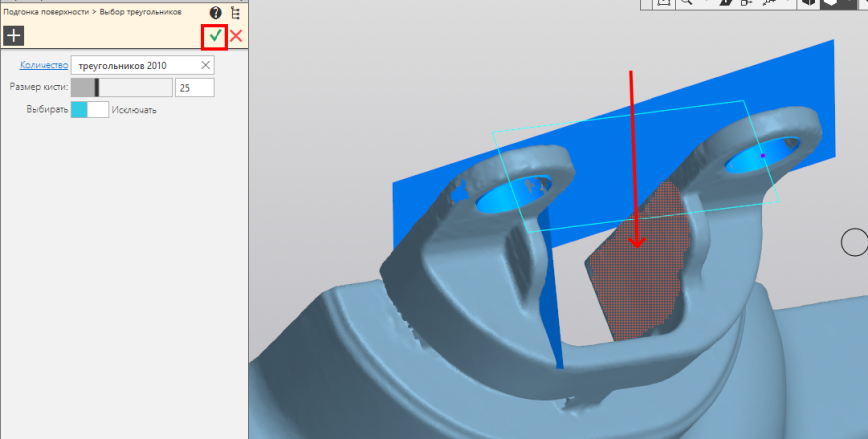Select the magnifier zoom tool in view toolbar

(x=687, y=3)
